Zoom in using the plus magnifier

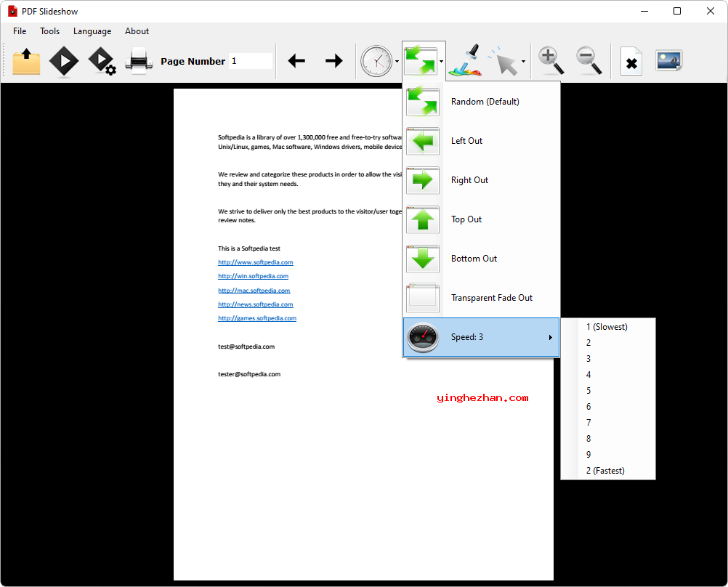coord(551,62)
